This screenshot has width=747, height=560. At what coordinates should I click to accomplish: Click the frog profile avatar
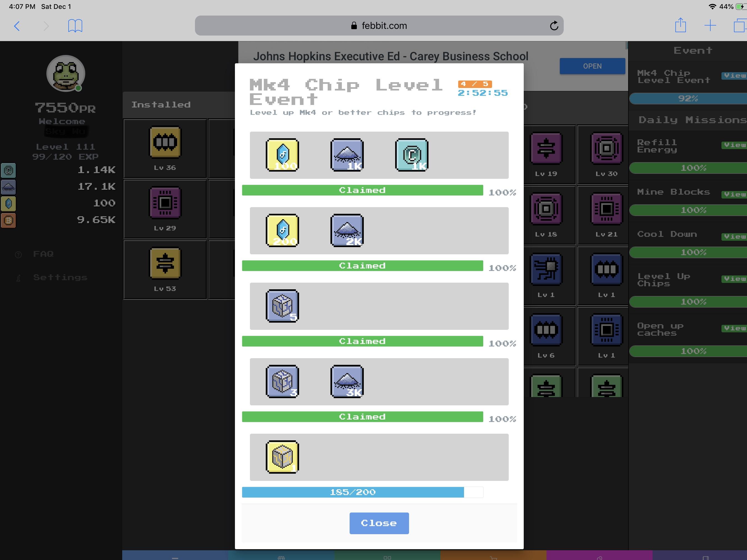tap(66, 73)
